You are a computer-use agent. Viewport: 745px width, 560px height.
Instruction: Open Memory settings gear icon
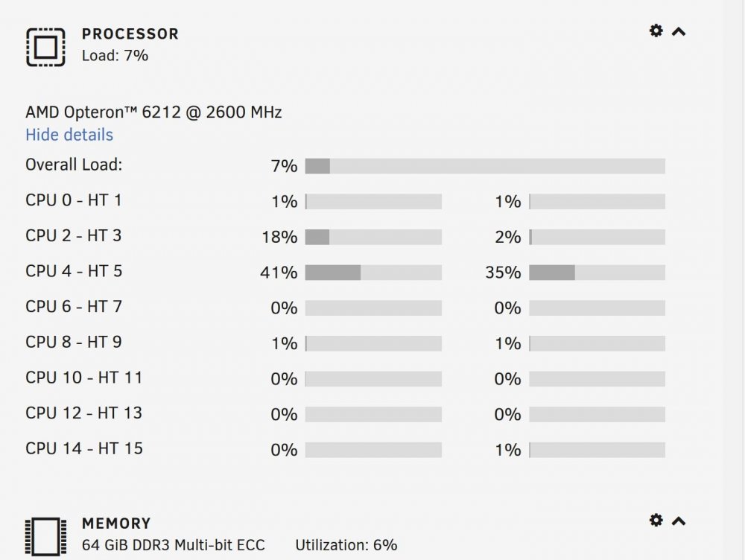tap(656, 520)
